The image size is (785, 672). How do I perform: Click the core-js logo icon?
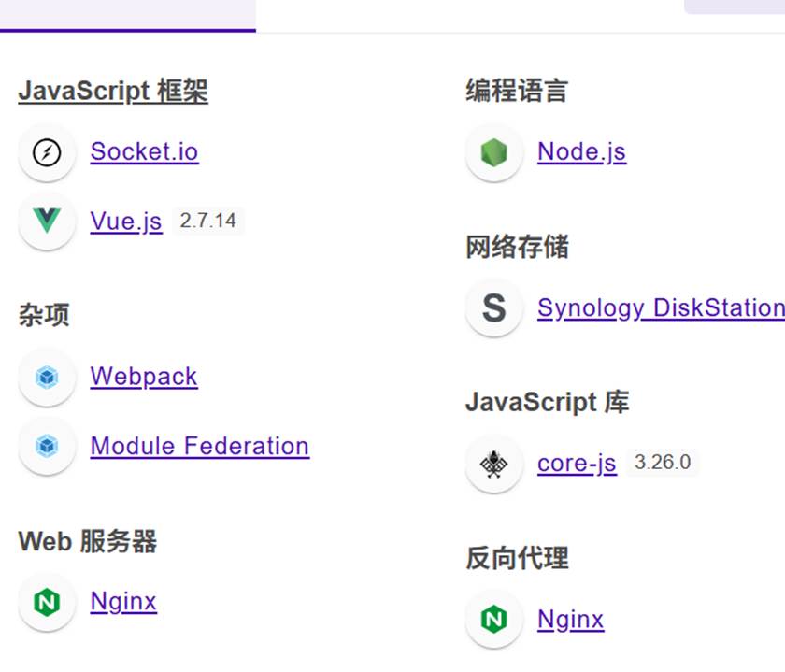coord(493,464)
